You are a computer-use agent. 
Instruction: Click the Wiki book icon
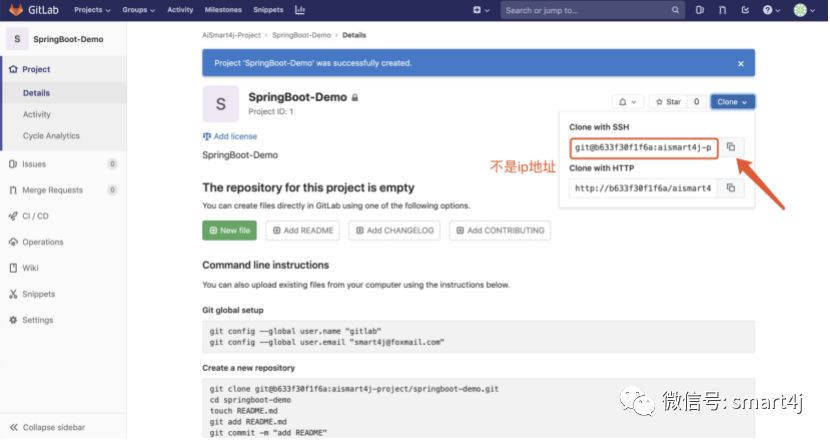(13, 268)
